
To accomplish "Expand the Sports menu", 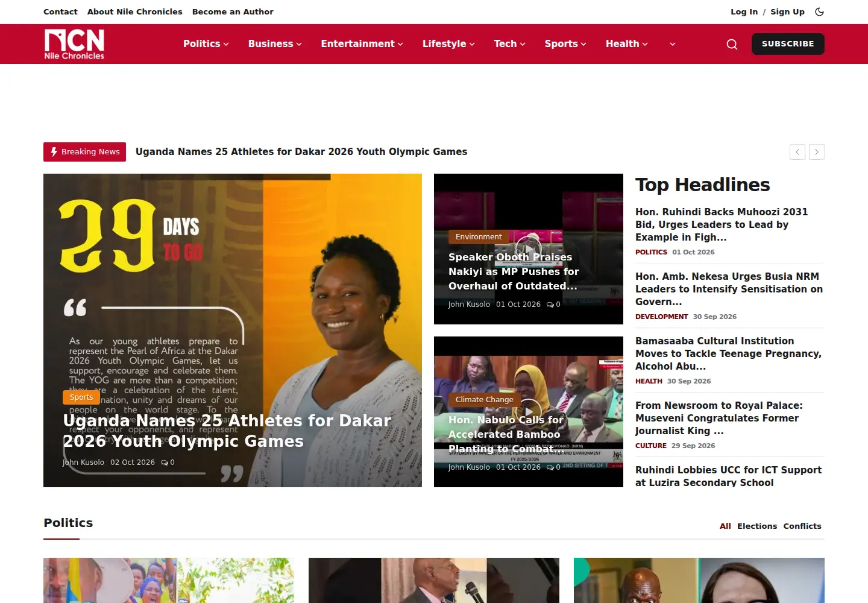I will pos(565,44).
